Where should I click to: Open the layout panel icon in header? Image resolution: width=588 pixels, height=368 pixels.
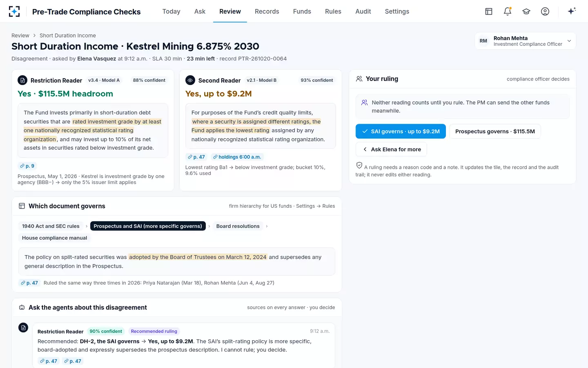(489, 11)
